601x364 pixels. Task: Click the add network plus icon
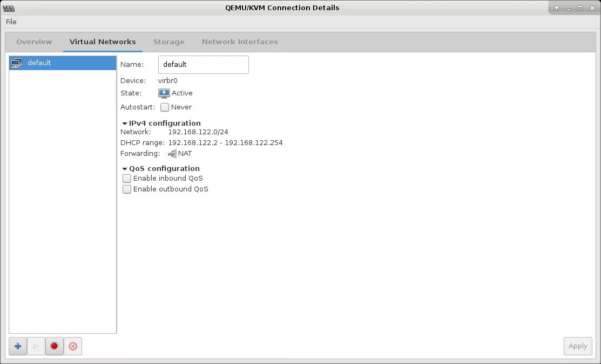18,346
